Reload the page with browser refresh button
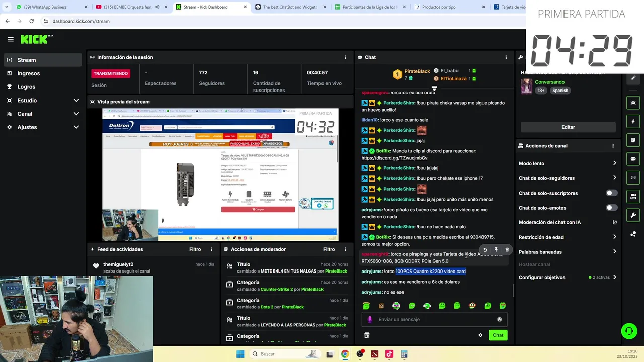The image size is (644, 362). [x=31, y=21]
